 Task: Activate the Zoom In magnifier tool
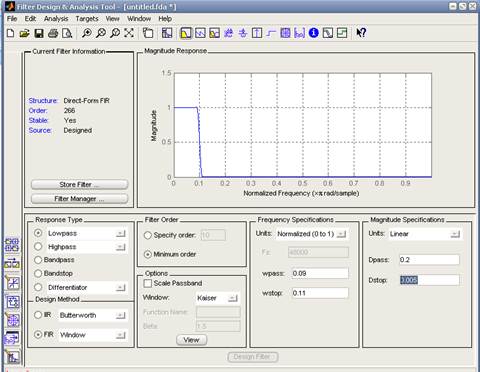(87, 33)
